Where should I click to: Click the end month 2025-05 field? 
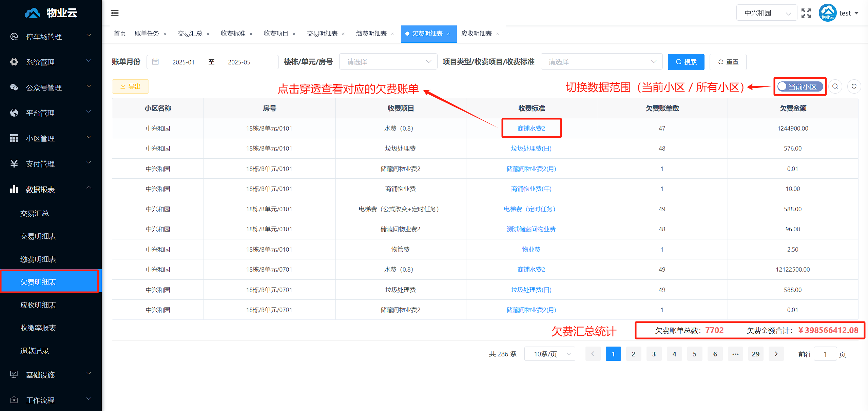pyautogui.click(x=239, y=62)
